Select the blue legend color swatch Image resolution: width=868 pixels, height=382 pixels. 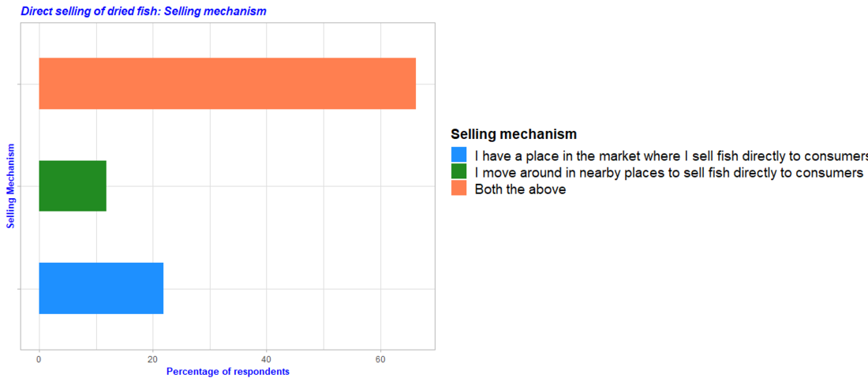pos(459,155)
